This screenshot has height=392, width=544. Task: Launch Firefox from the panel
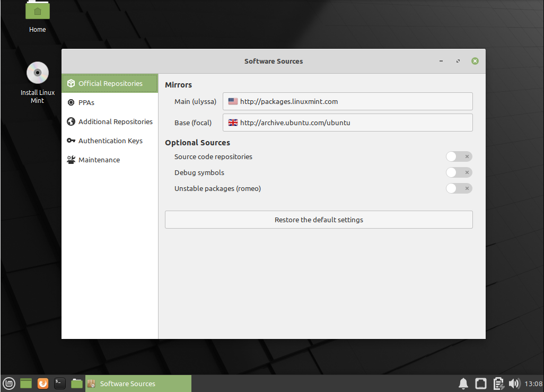42,384
